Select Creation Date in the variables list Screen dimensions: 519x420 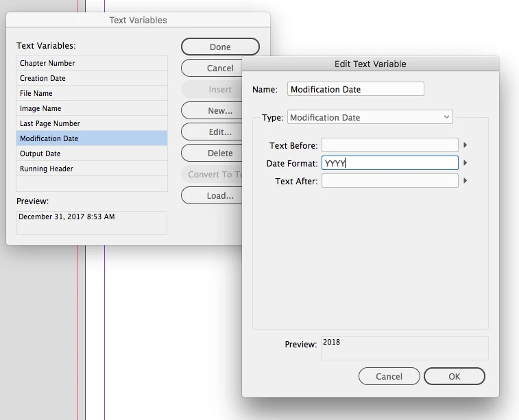tap(92, 78)
